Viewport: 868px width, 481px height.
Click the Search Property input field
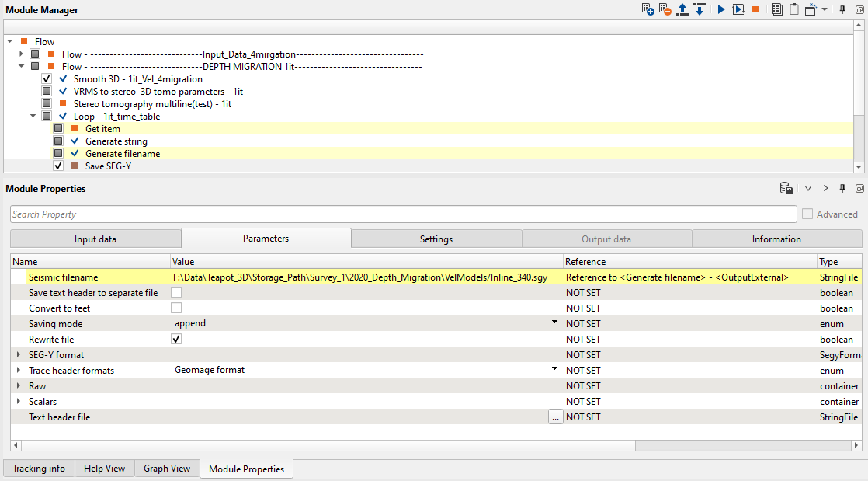point(403,214)
